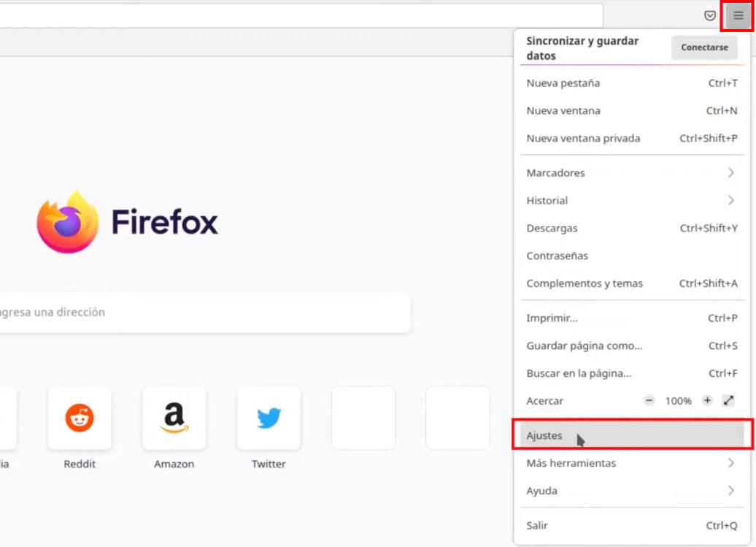
Task: Expand the Marcadores submenu chevron
Action: 731,172
